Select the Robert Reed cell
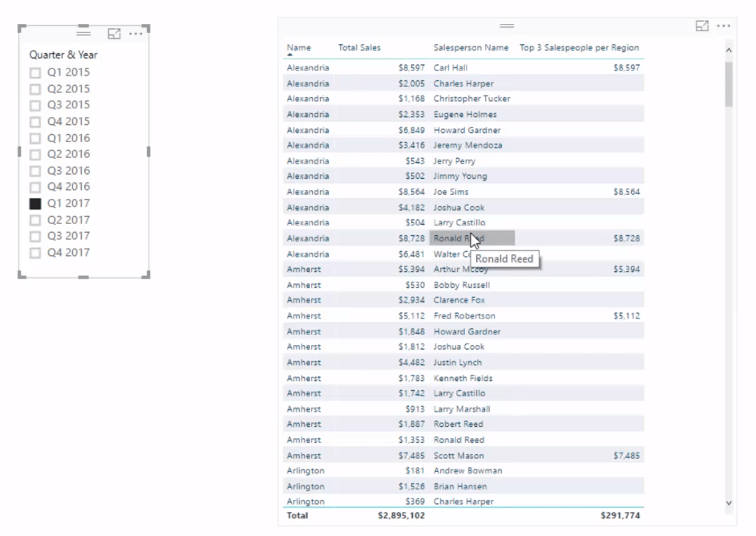 click(458, 424)
